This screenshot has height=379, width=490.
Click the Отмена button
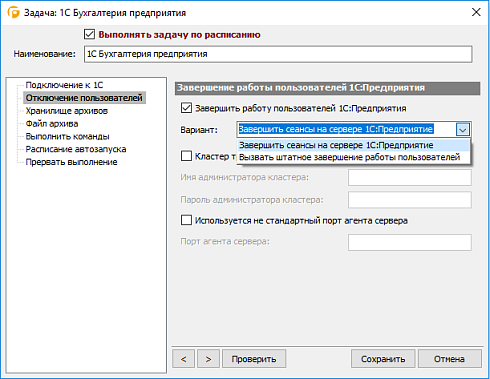[449, 359]
